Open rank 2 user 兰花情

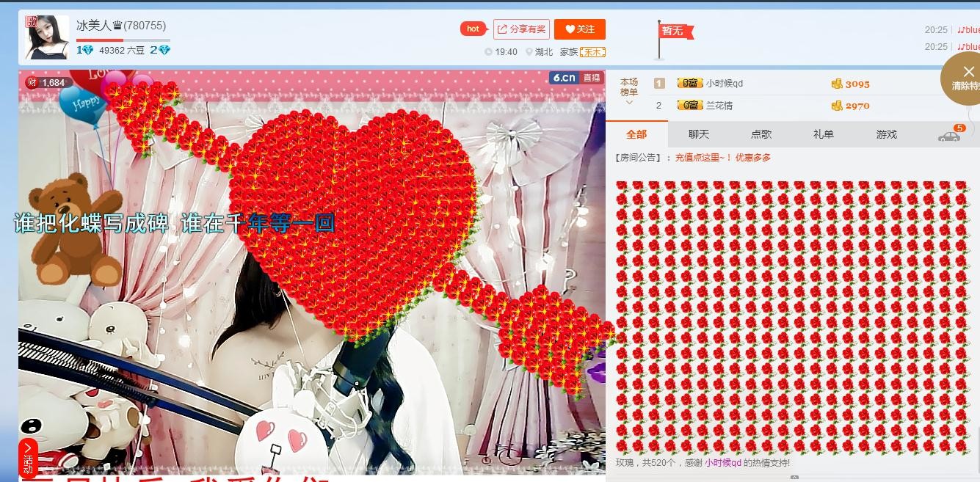click(719, 106)
